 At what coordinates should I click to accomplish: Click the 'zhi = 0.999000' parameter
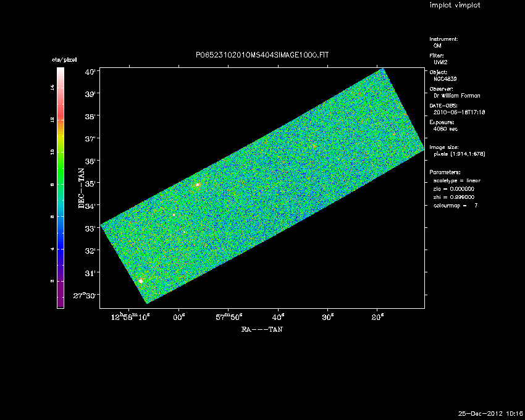(x=454, y=197)
